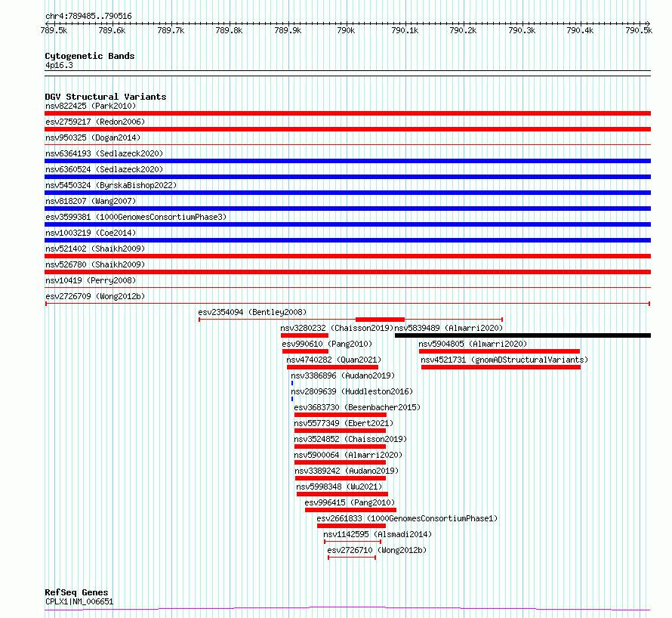Click the 790.3k ruler position

[x=522, y=30]
